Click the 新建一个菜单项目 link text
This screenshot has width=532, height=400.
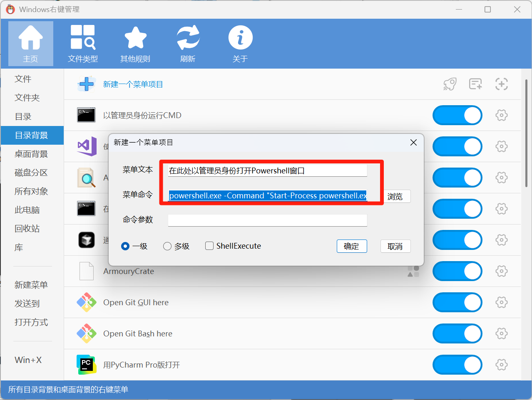coord(133,84)
